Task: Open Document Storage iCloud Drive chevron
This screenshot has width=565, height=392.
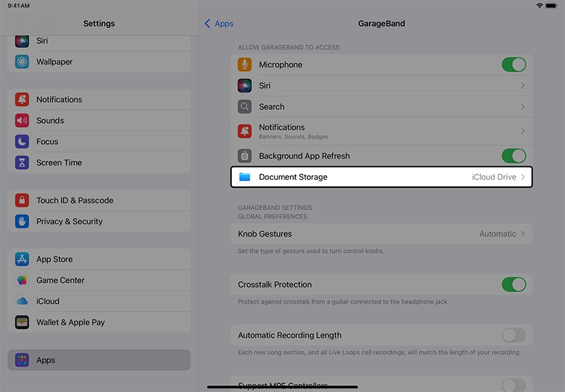Action: click(522, 177)
